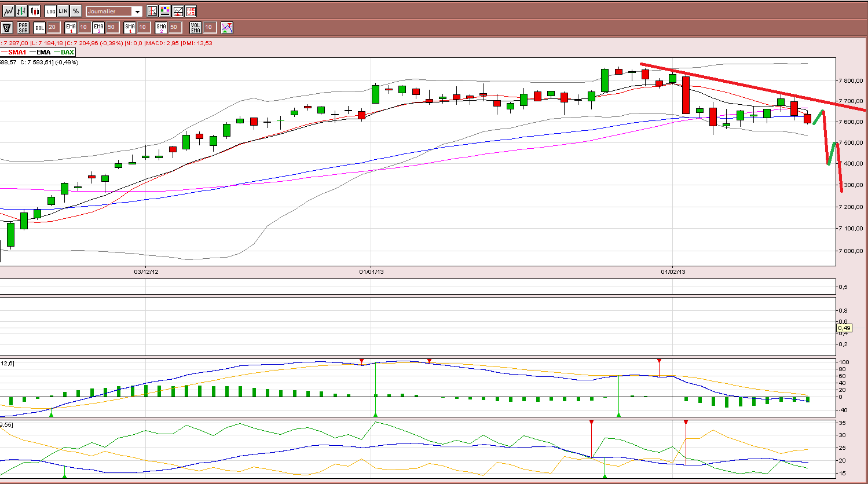
Task: Click the chart with volume icon
Action: point(178,11)
